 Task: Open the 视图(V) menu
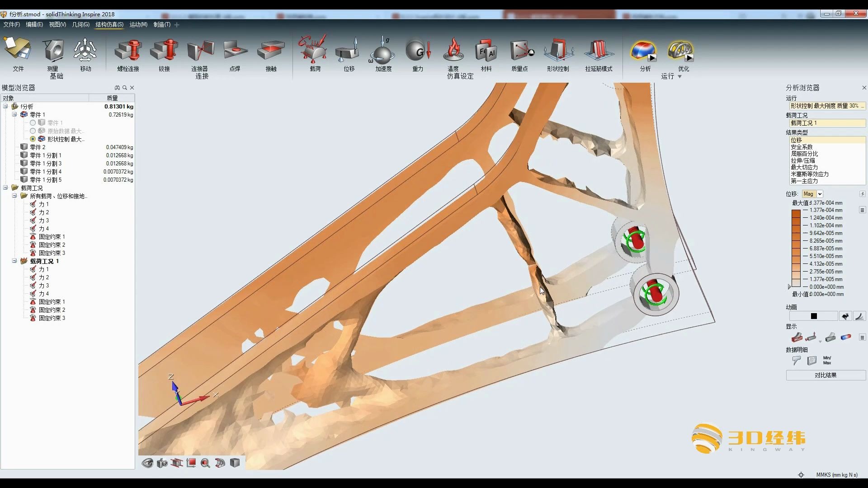[57, 24]
